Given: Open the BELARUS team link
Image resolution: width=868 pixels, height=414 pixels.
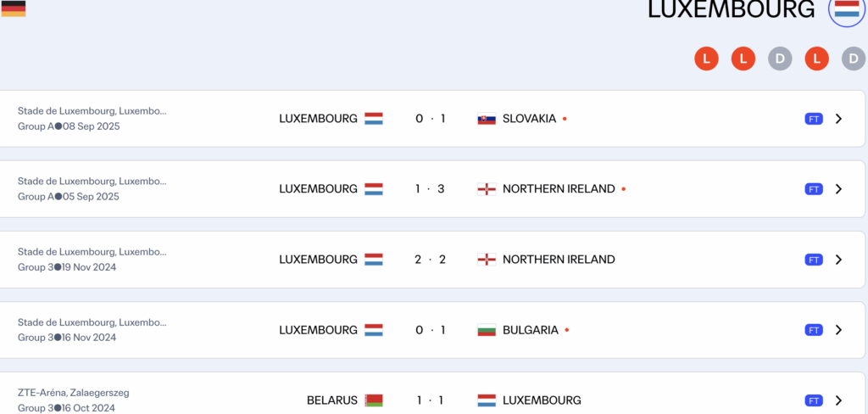Looking at the screenshot, I should pyautogui.click(x=332, y=400).
